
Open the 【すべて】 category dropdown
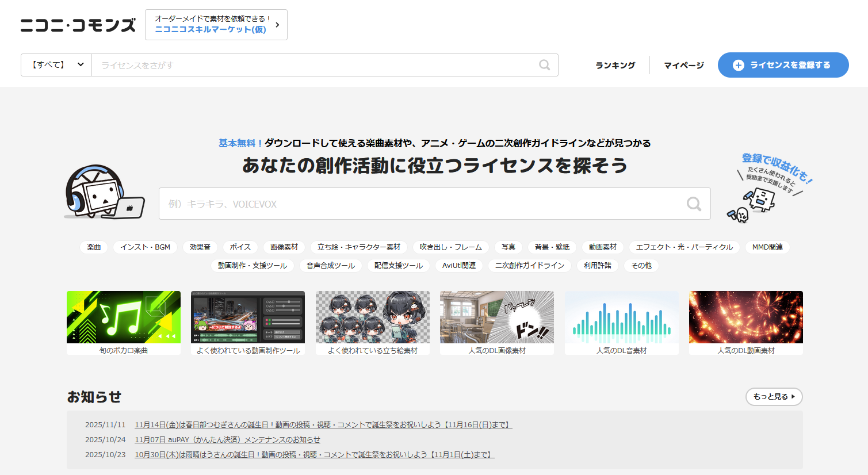tap(56, 65)
